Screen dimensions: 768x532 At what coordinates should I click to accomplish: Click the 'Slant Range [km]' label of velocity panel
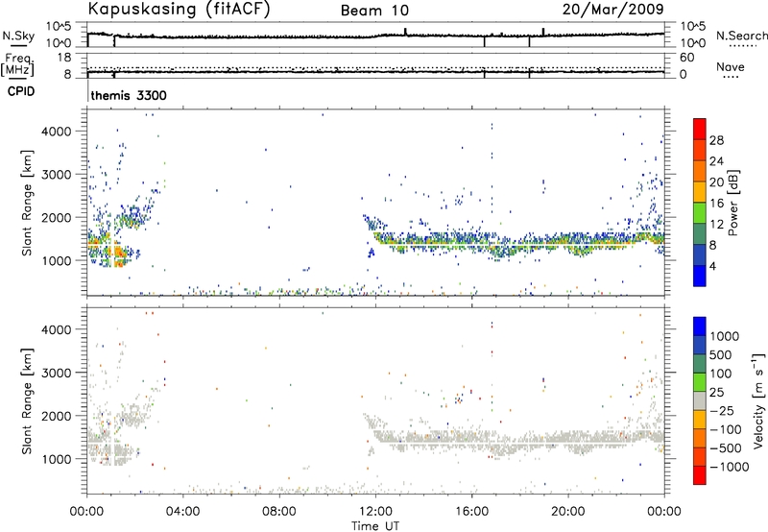27,401
